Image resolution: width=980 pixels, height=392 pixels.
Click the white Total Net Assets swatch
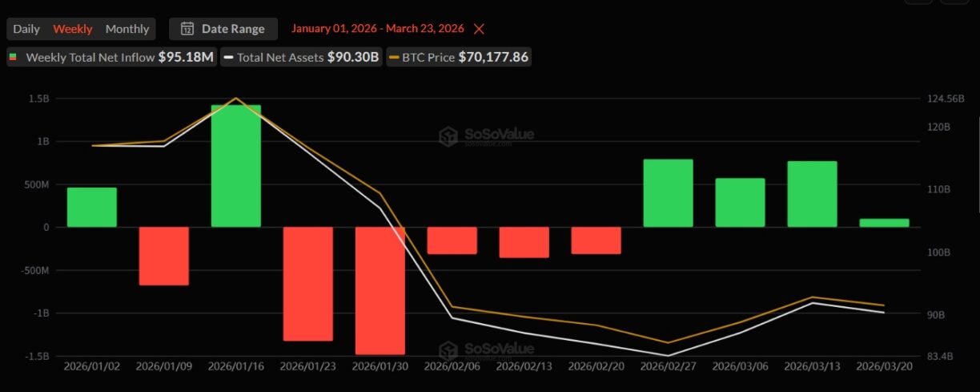pyautogui.click(x=229, y=58)
